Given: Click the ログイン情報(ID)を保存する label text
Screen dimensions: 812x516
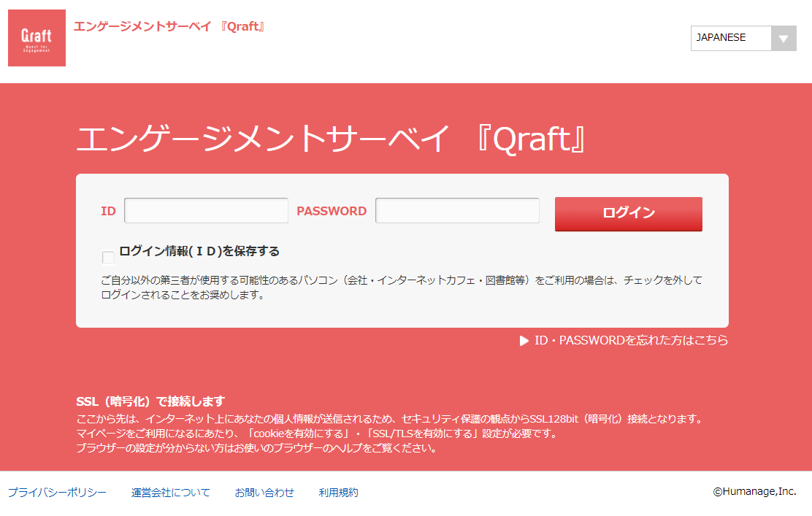Looking at the screenshot, I should coord(199,252).
